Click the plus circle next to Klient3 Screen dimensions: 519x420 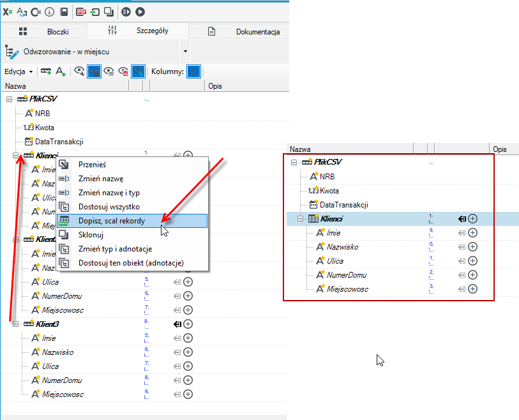[x=188, y=324]
